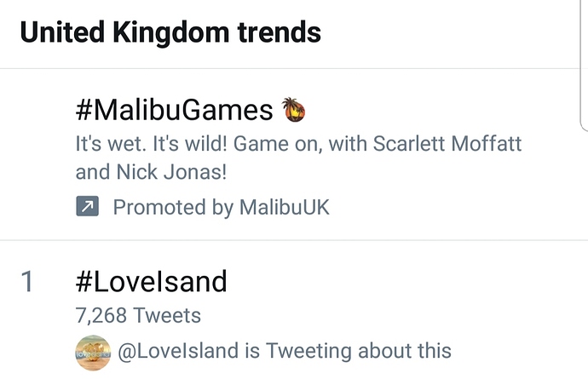Screen dimensions: 588x379
Task: Click the promoted arrow icon
Action: 88,206
